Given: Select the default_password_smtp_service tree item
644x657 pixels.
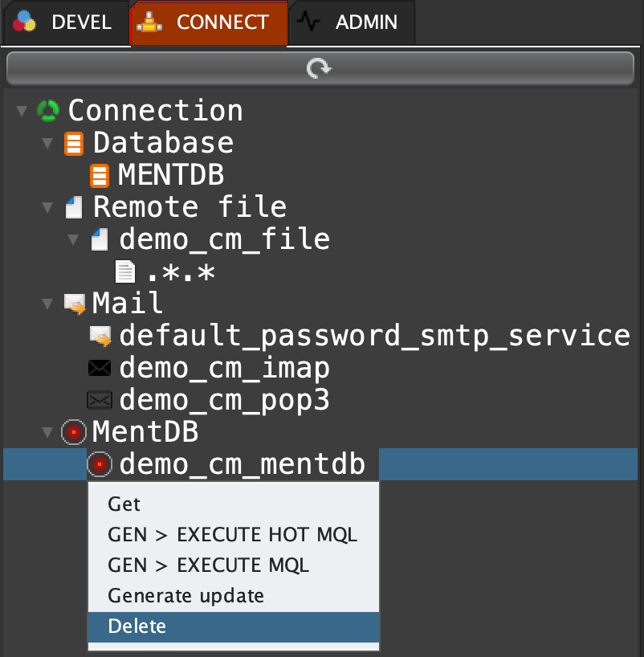Looking at the screenshot, I should [374, 336].
